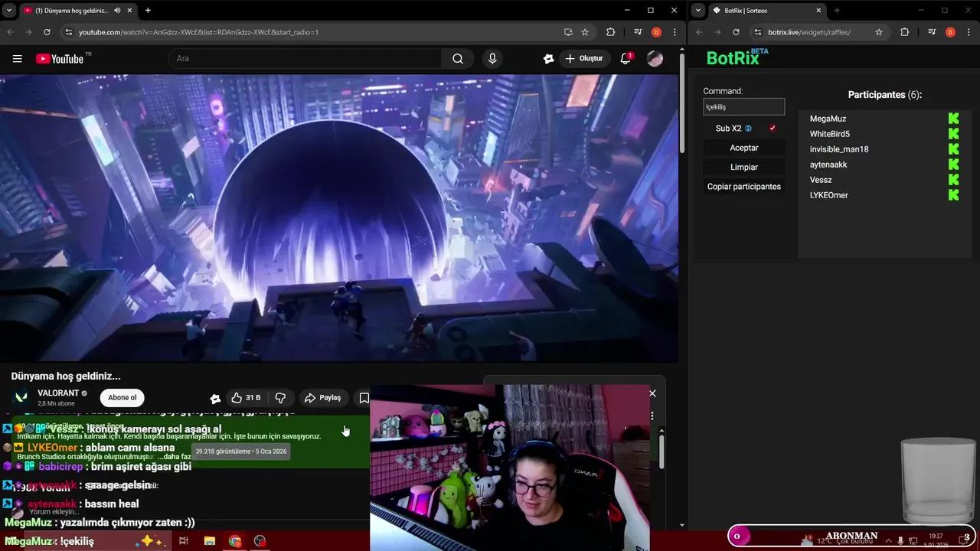This screenshot has width=980, height=551.
Task: Go to YouTube home via logo
Action: (x=60, y=59)
